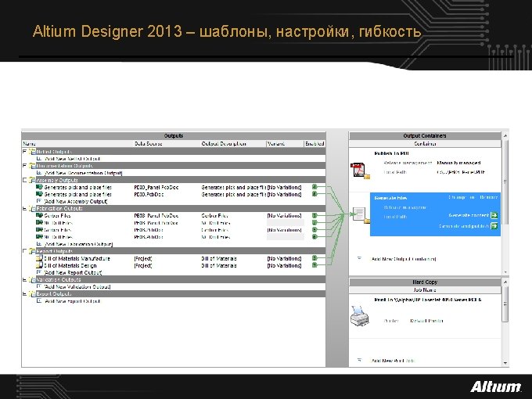Image resolution: width=532 pixels, height=399 pixels.
Task: Toggle Enabled marker for first Gerber Files row
Action: (x=315, y=215)
